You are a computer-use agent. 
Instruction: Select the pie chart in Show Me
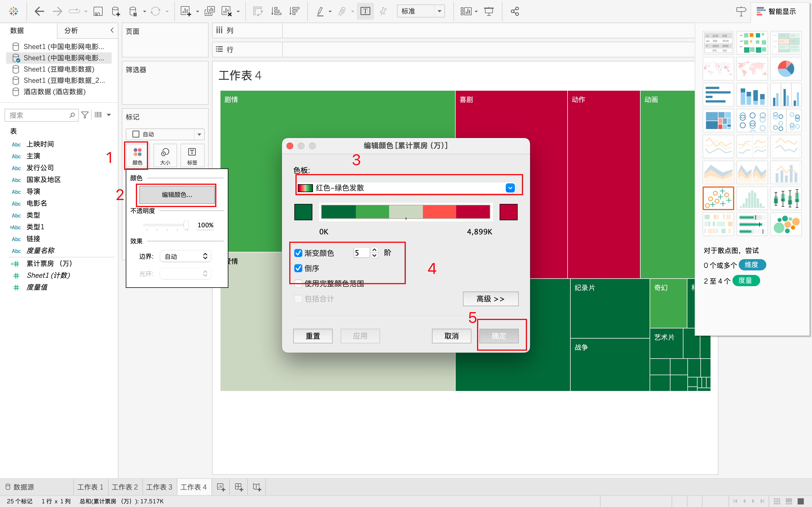coord(785,69)
